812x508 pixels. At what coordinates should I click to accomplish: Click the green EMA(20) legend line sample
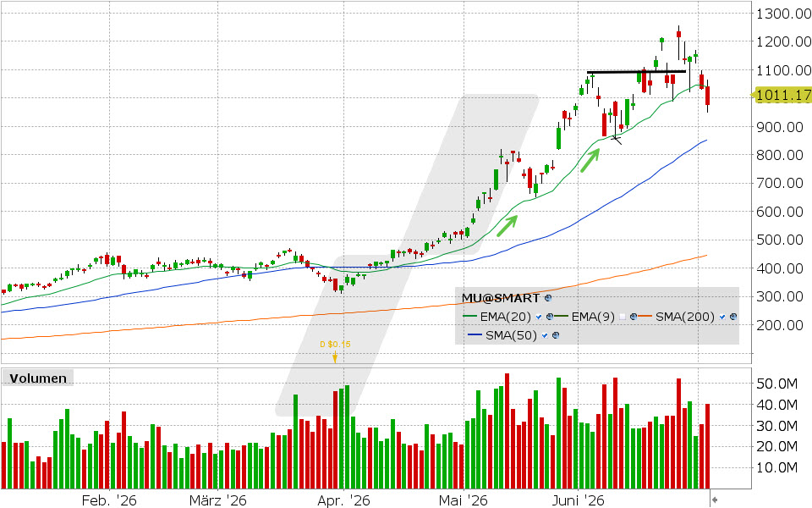point(469,317)
